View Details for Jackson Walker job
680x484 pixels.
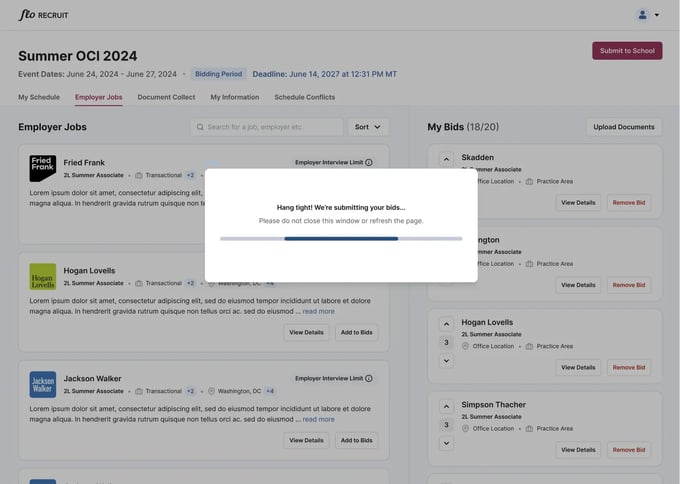pyautogui.click(x=306, y=441)
